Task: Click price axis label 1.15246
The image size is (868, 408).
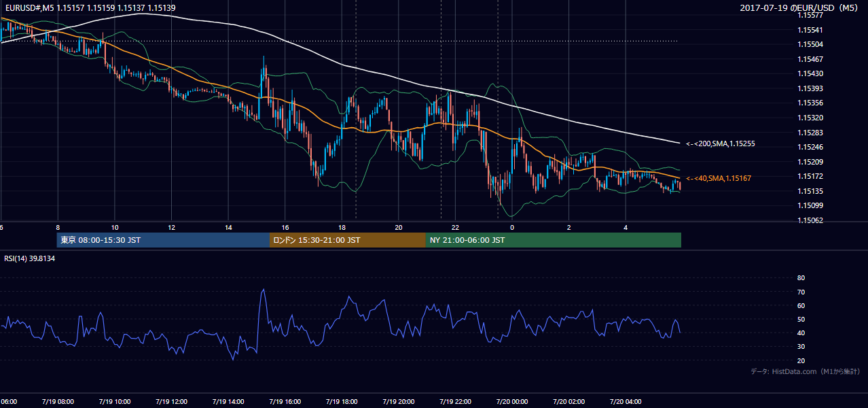Action: coord(810,147)
